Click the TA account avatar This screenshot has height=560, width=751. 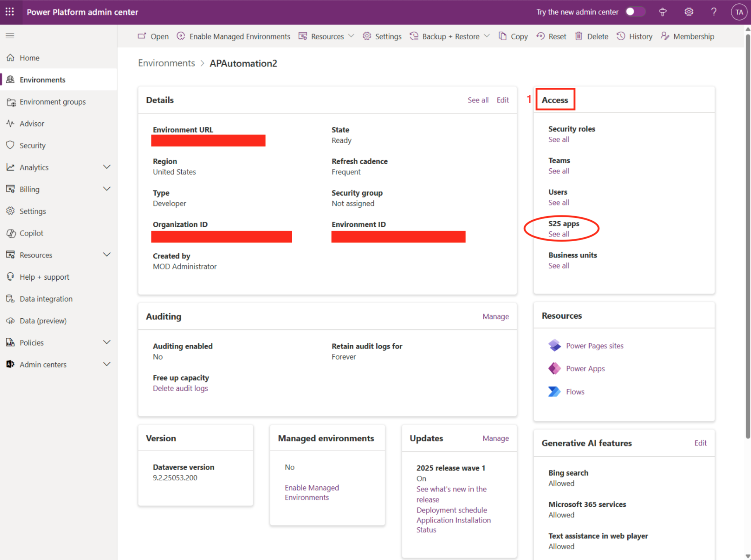click(x=738, y=12)
